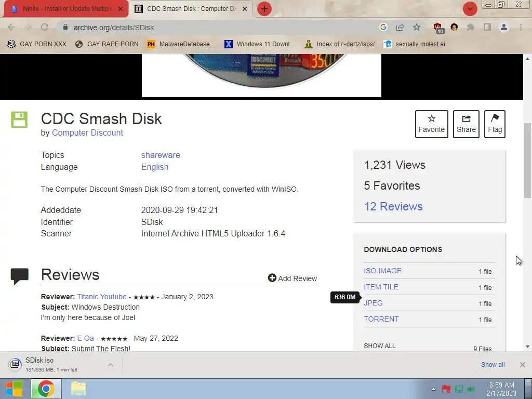Download the ITEM TILE file

point(381,287)
